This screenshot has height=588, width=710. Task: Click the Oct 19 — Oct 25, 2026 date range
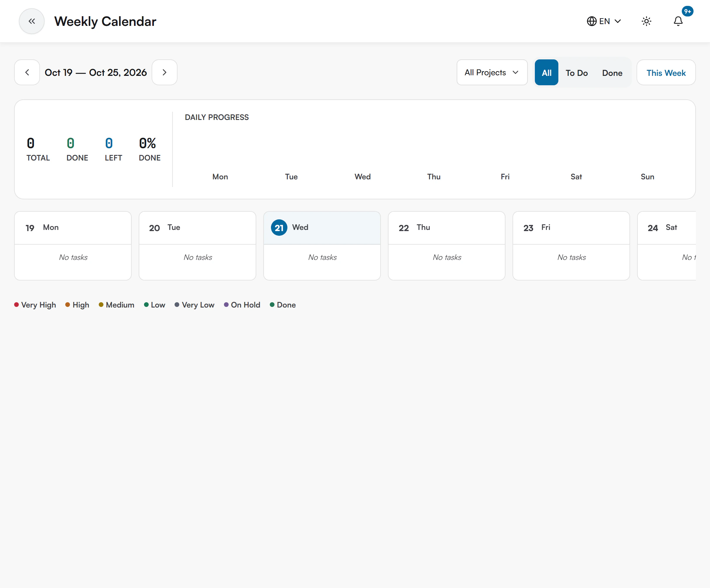pos(96,72)
